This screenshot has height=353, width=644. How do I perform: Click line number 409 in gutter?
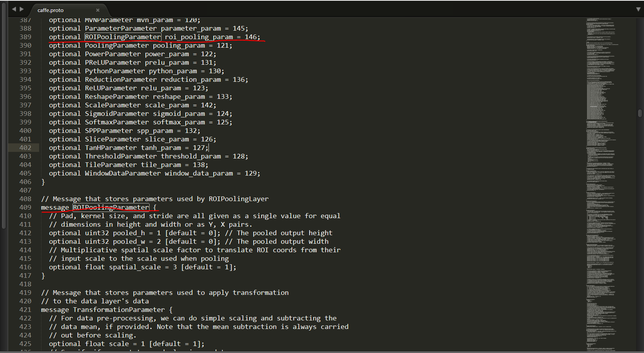point(25,207)
